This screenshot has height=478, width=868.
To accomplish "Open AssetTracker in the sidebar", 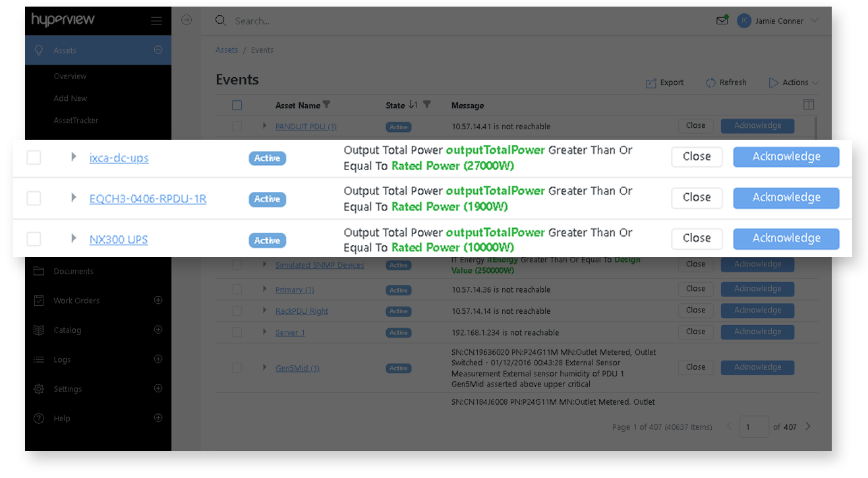I will (x=76, y=121).
